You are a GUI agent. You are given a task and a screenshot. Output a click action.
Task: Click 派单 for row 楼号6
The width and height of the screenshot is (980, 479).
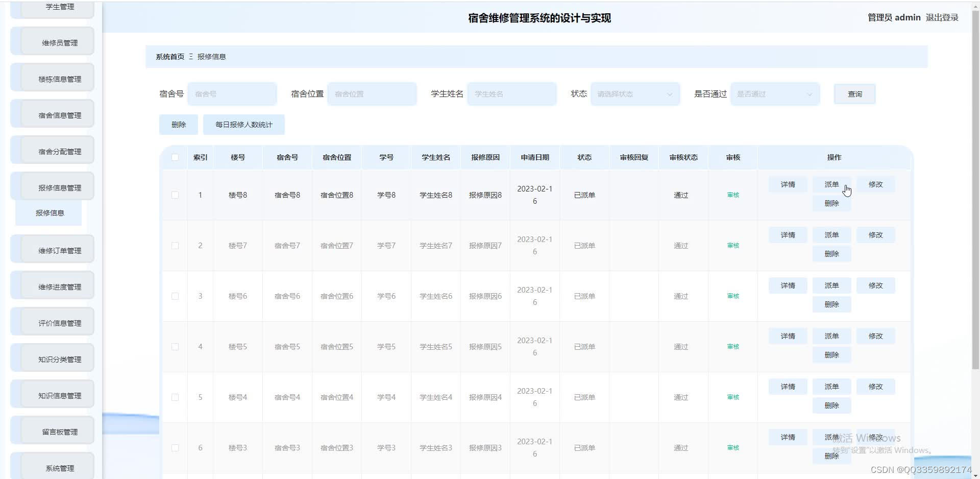point(831,285)
